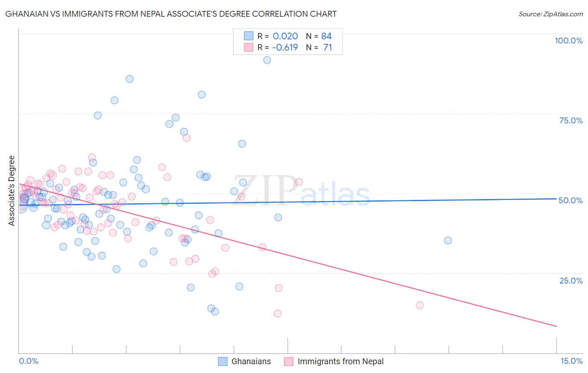Click the pink outlier point near 15% at right
Screen dimensions: 588x373
point(420,305)
